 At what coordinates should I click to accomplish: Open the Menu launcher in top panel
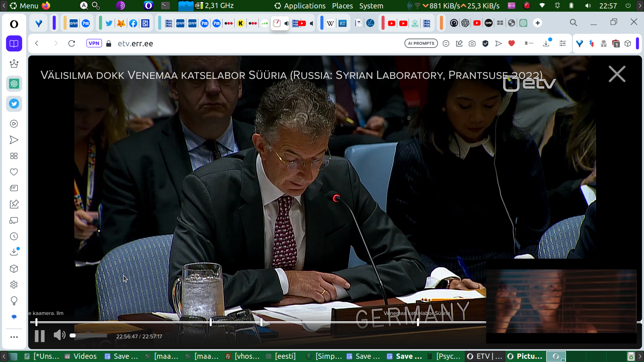(24, 6)
